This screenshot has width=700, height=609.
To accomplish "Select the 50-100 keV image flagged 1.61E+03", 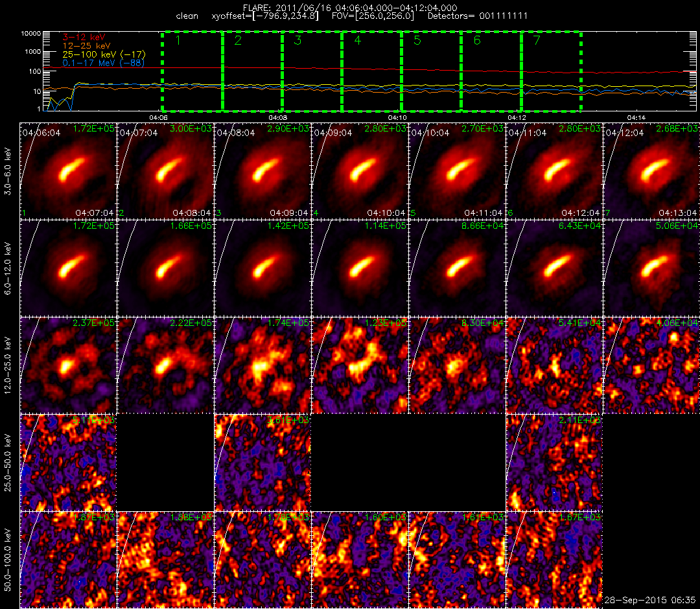I will [457, 560].
